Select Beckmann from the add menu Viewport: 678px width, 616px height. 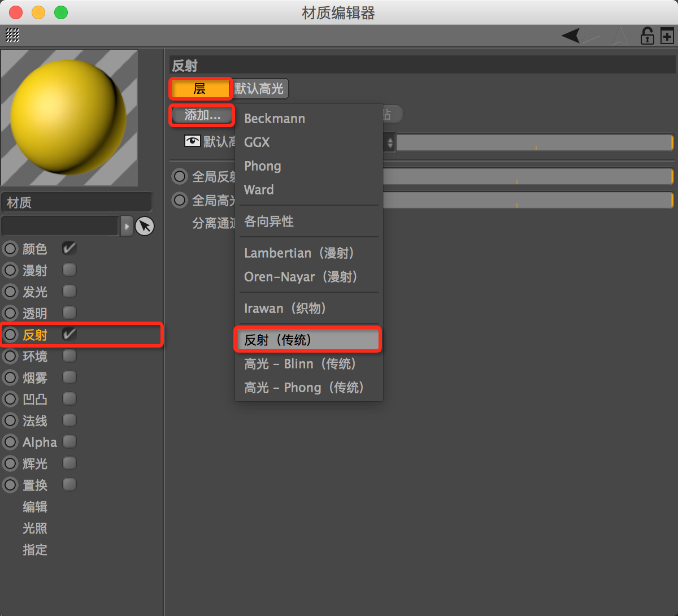coord(308,119)
